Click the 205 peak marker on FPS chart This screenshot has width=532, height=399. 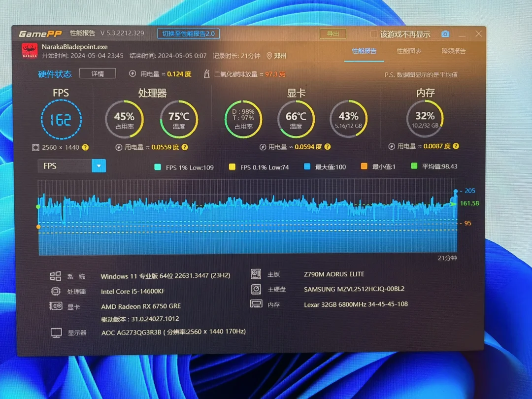pyautogui.click(x=456, y=191)
